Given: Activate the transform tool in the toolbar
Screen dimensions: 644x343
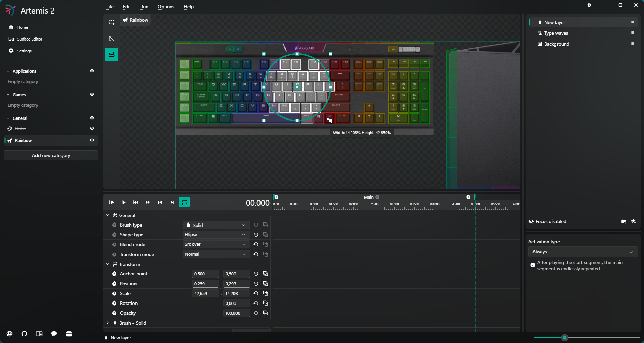Looking at the screenshot, I should pyautogui.click(x=112, y=54).
